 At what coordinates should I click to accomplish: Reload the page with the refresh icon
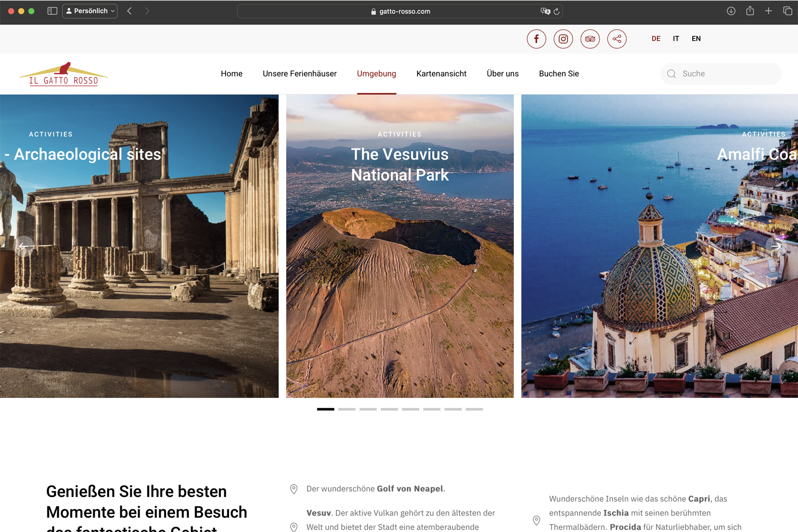(x=557, y=11)
